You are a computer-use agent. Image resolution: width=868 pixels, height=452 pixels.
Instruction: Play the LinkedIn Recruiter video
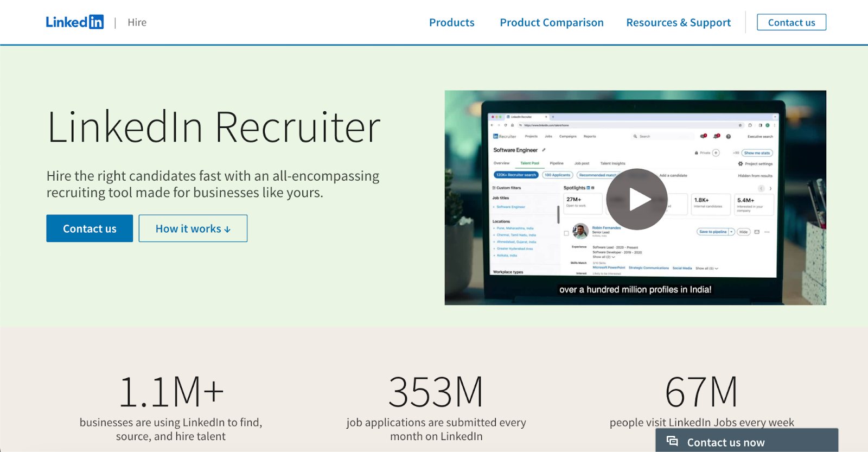point(637,199)
